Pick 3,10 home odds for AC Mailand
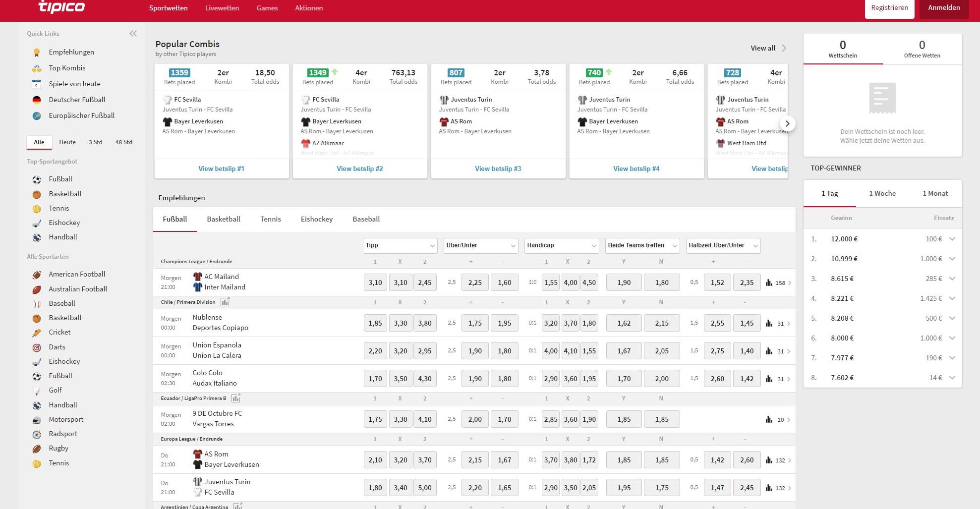Screen dimensions: 980x509 pos(375,283)
